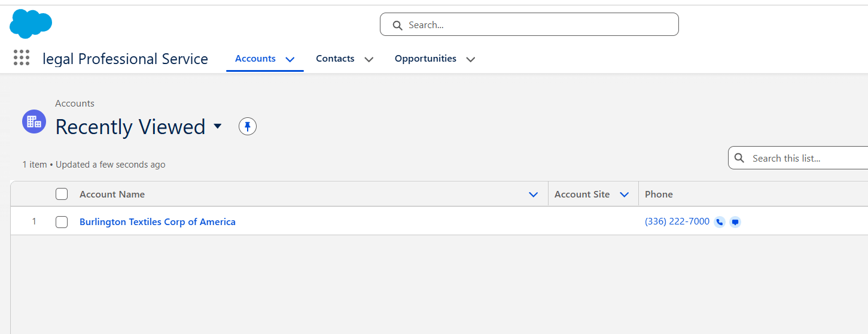868x334 pixels.
Task: Click magnifier icon in global search box
Action: point(397,25)
